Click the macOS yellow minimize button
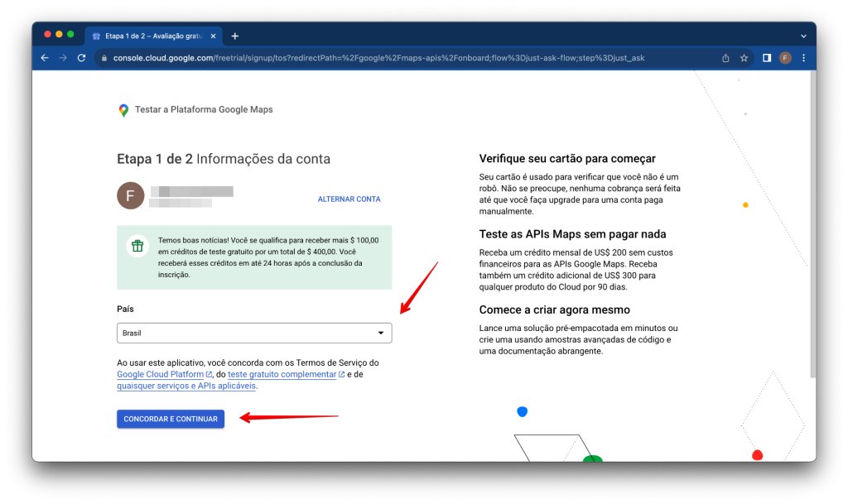This screenshot has height=504, width=848. coord(59,34)
